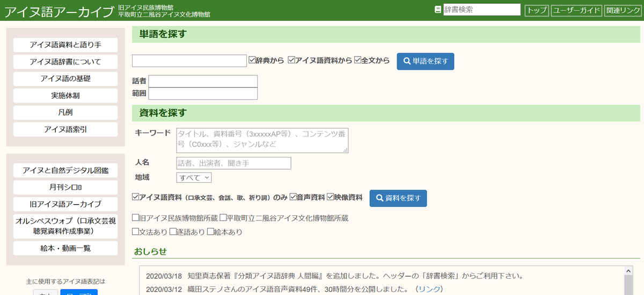Open アイヌ語辞書について in the sidebar
This screenshot has width=644, height=295.
click(65, 62)
